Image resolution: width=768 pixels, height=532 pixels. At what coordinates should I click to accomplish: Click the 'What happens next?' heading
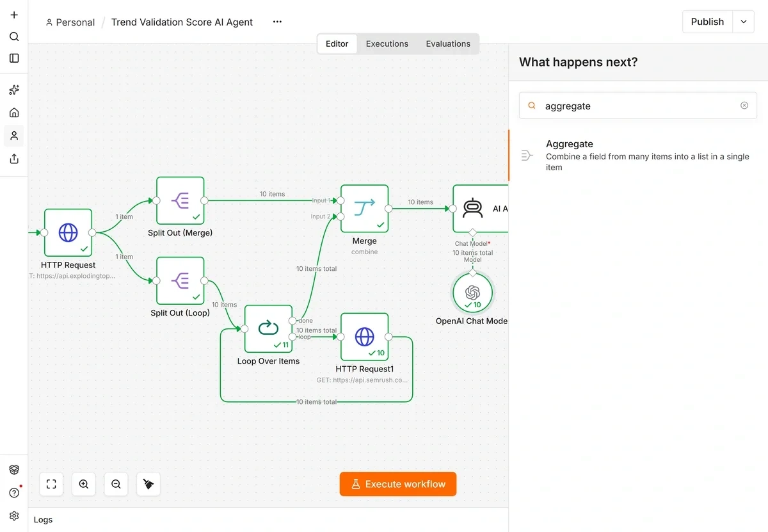coord(578,62)
